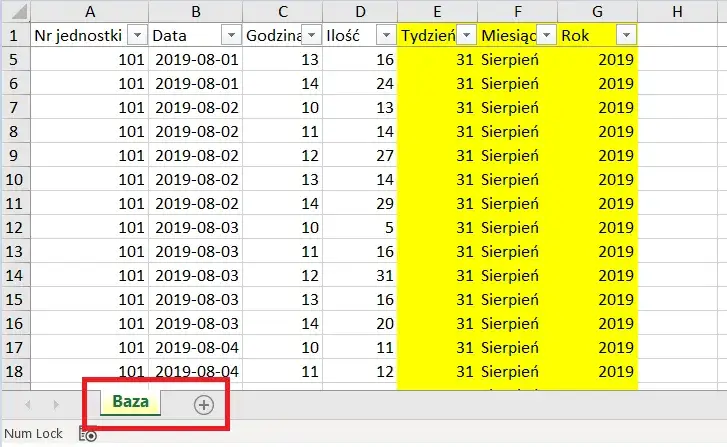The image size is (727, 447).
Task: Click the next sheet scroll arrow
Action: (x=56, y=404)
